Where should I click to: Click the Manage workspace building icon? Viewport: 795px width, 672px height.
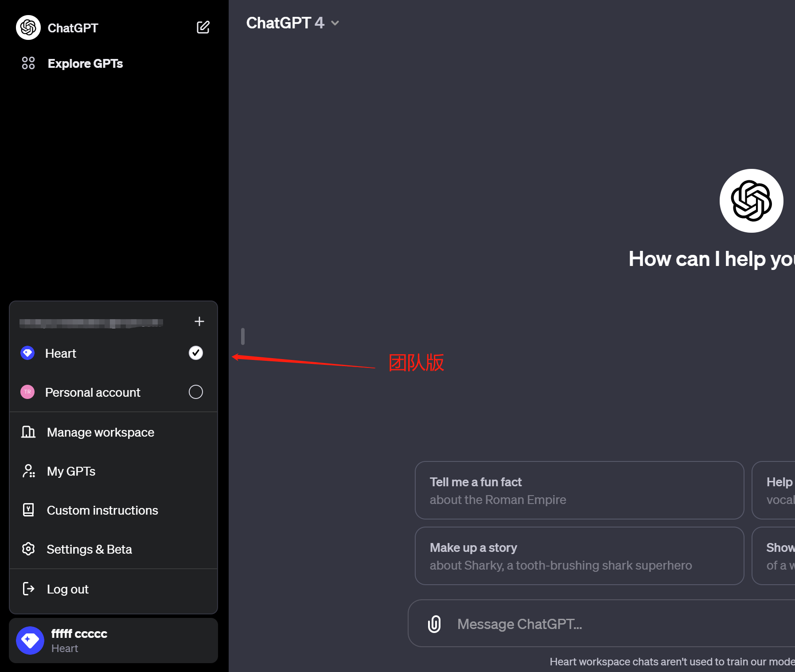point(28,432)
